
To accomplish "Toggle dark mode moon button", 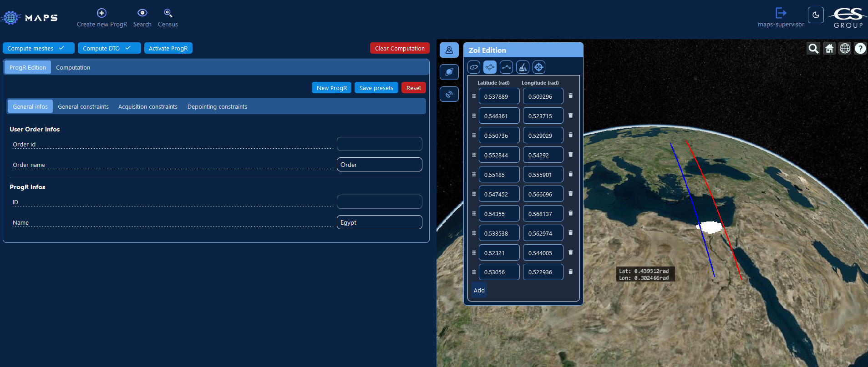I will pyautogui.click(x=816, y=15).
